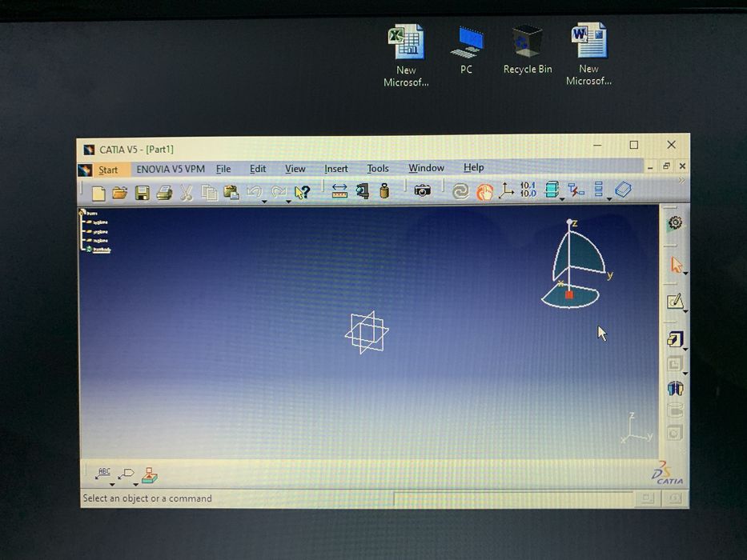Launch the Sketcher sketch icon
This screenshot has width=747, height=560.
click(675, 302)
